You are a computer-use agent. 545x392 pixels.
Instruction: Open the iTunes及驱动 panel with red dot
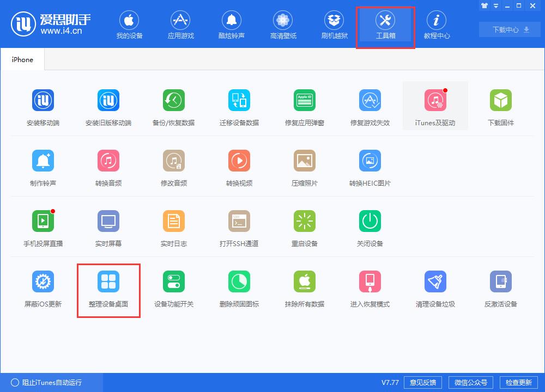click(x=435, y=106)
